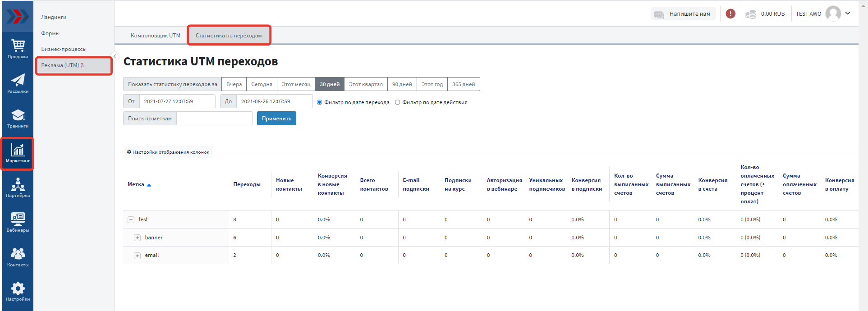
Task: Open the Настройки gear icon
Action: point(18,292)
